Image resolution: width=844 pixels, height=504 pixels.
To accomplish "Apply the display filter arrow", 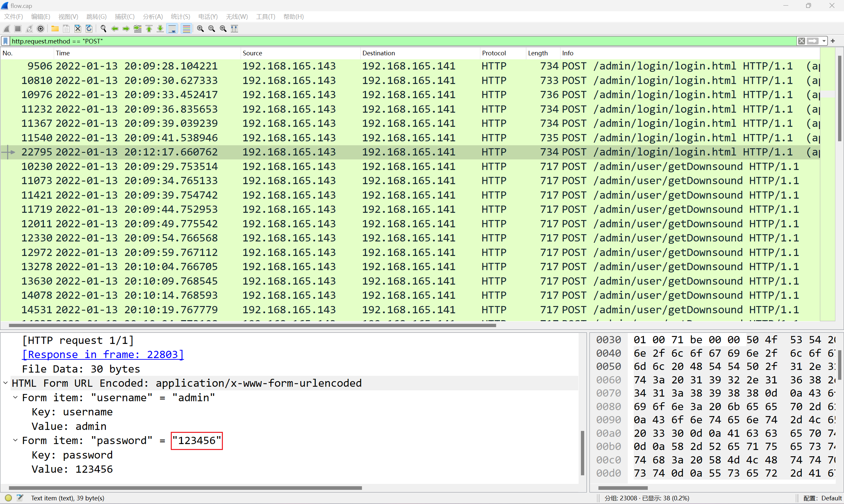I will pyautogui.click(x=813, y=41).
